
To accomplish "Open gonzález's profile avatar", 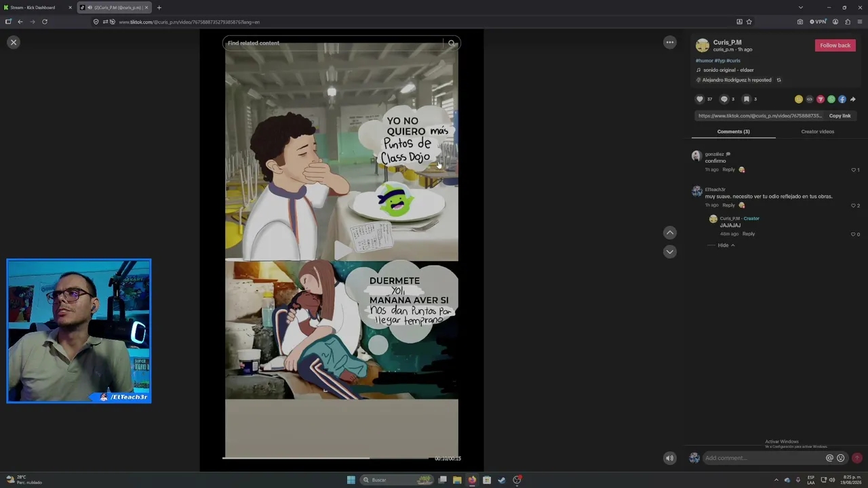I will click(696, 156).
